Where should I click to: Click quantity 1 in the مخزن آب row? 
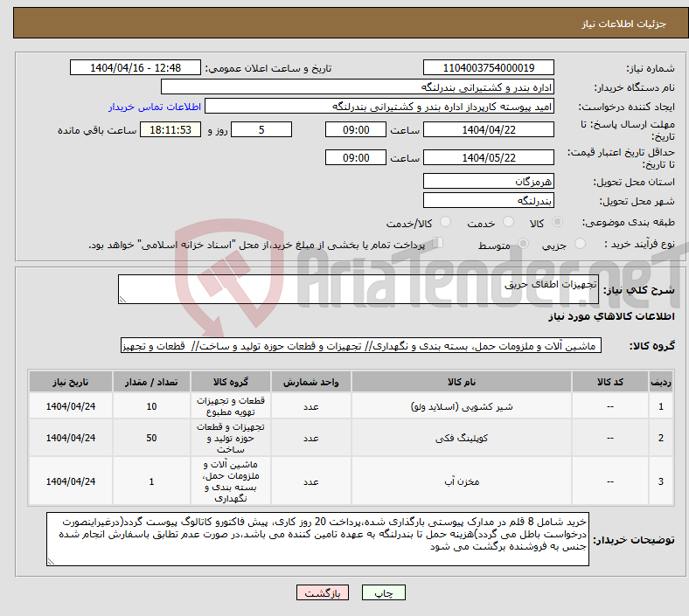point(151,481)
